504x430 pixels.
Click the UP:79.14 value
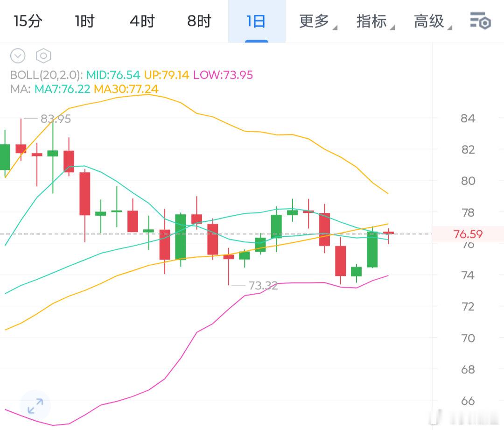pyautogui.click(x=167, y=75)
